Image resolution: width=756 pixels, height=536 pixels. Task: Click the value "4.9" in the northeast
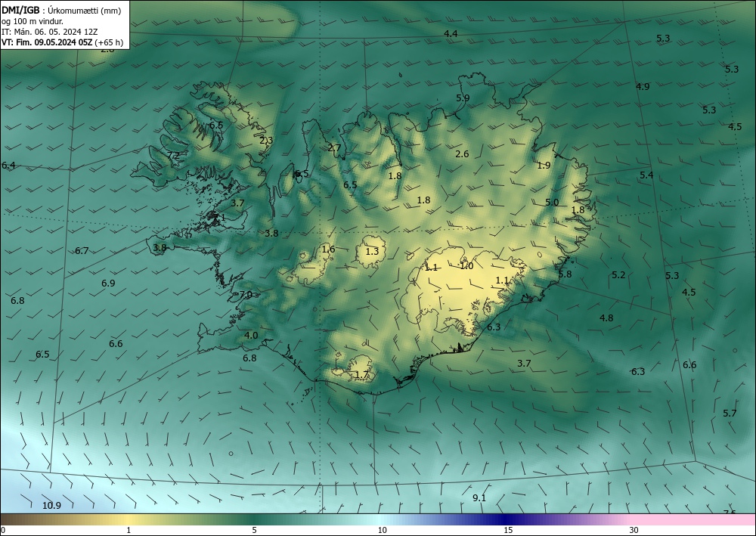pos(642,87)
